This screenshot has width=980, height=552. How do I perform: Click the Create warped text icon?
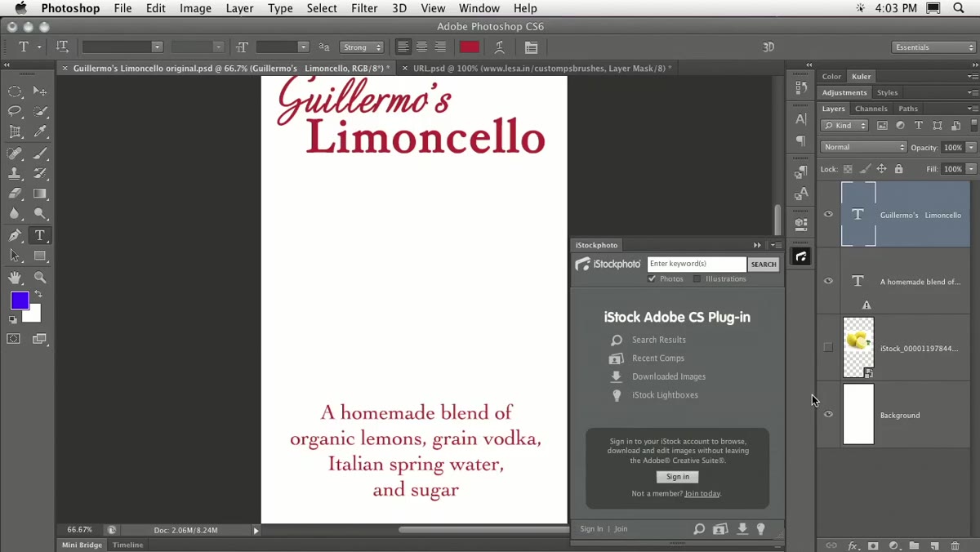coord(500,47)
